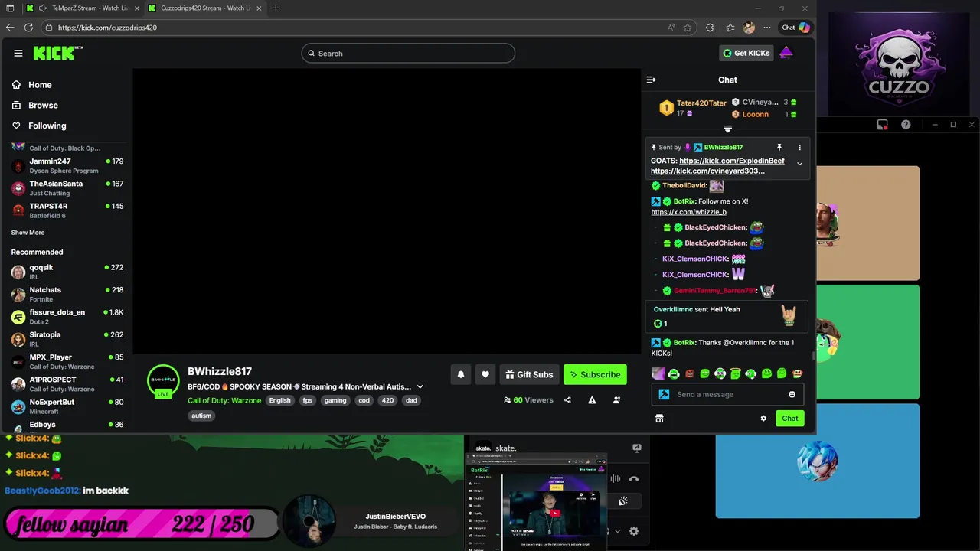The image size is (980, 551).
Task: Open Jammin247 channel in Following
Action: [x=67, y=165]
